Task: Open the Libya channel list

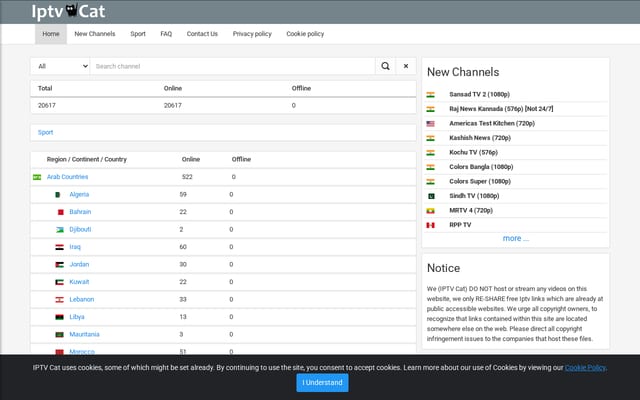Action: pyautogui.click(x=77, y=317)
